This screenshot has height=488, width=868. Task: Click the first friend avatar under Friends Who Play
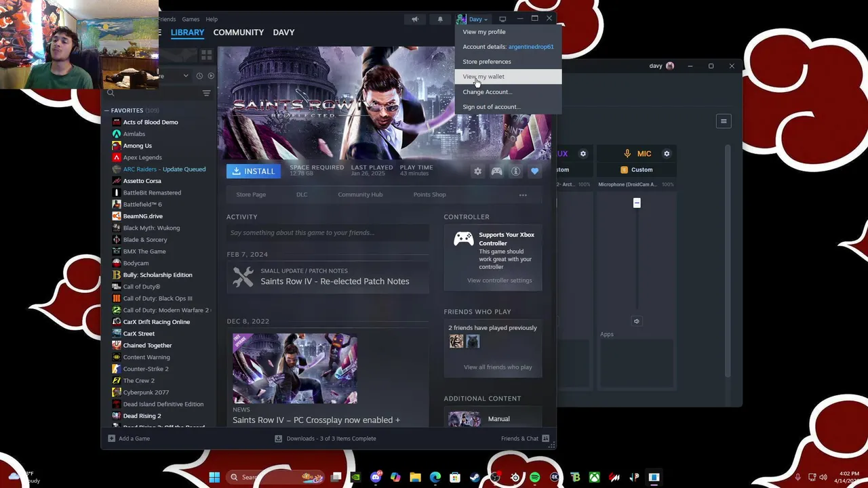[x=456, y=342]
